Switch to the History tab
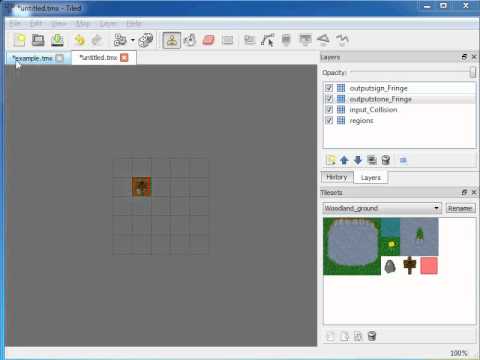The width and height of the screenshot is (480, 360). point(337,177)
